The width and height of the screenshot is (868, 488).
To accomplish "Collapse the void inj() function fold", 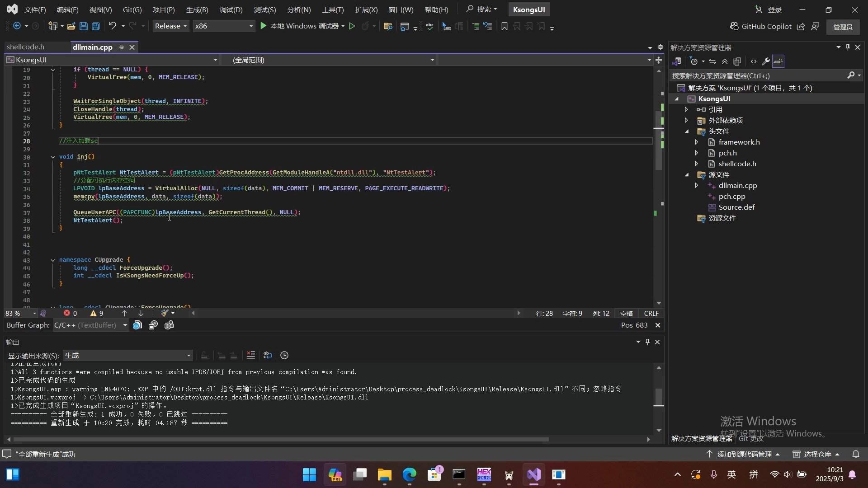I will [x=53, y=157].
